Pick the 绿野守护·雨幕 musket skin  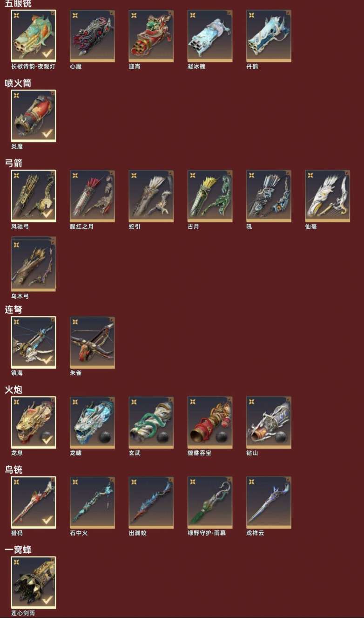(210, 503)
